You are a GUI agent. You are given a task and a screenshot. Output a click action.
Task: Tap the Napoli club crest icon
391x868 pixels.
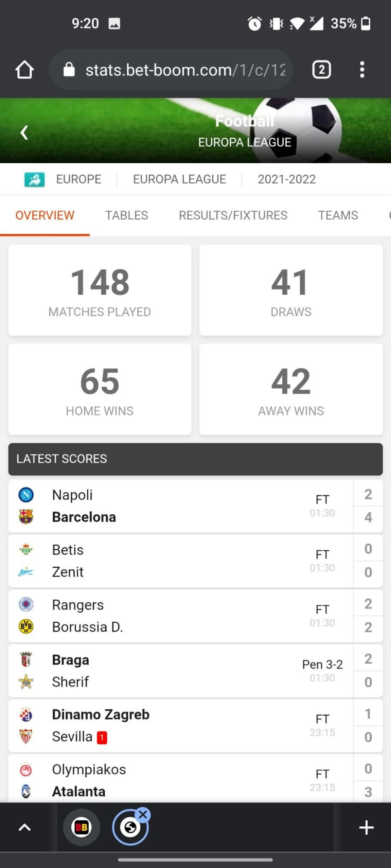[x=26, y=495]
